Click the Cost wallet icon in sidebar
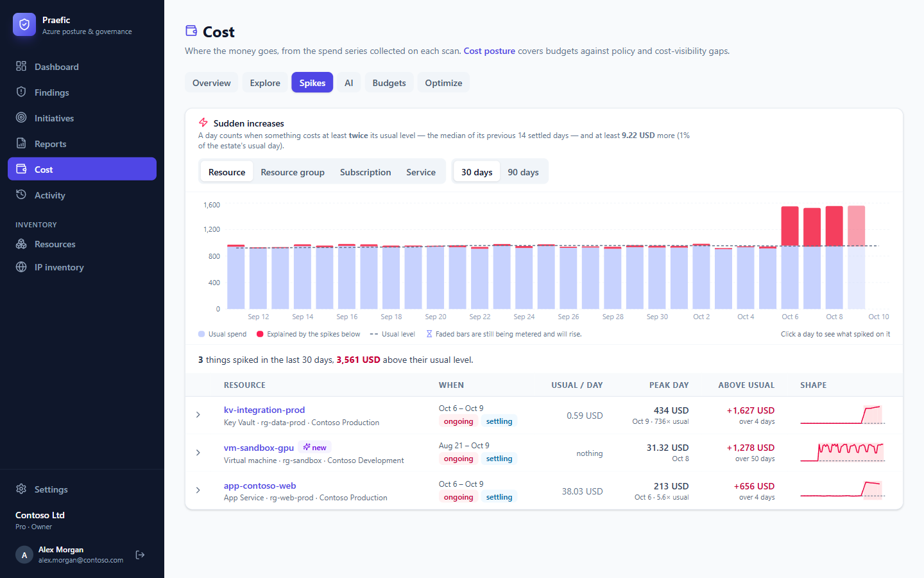Image resolution: width=924 pixels, height=578 pixels. pos(21,169)
